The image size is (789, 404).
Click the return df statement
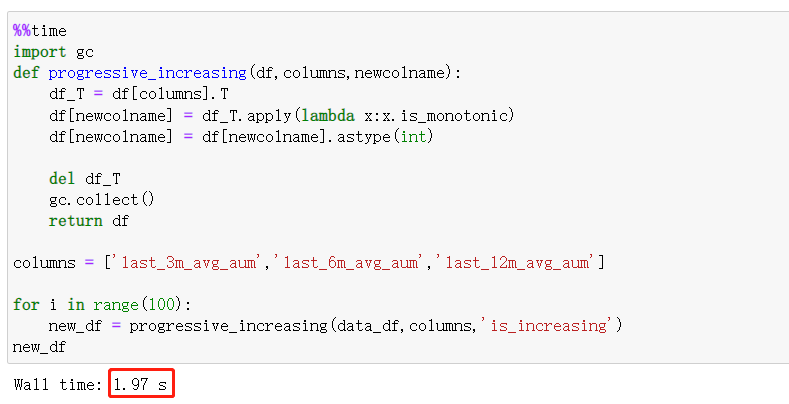point(88,221)
